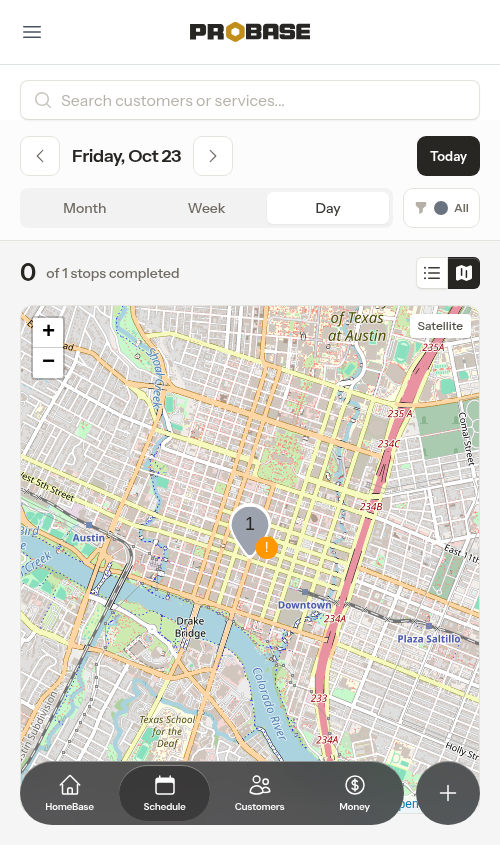Jump to Today
The height and width of the screenshot is (845, 500).
(448, 156)
